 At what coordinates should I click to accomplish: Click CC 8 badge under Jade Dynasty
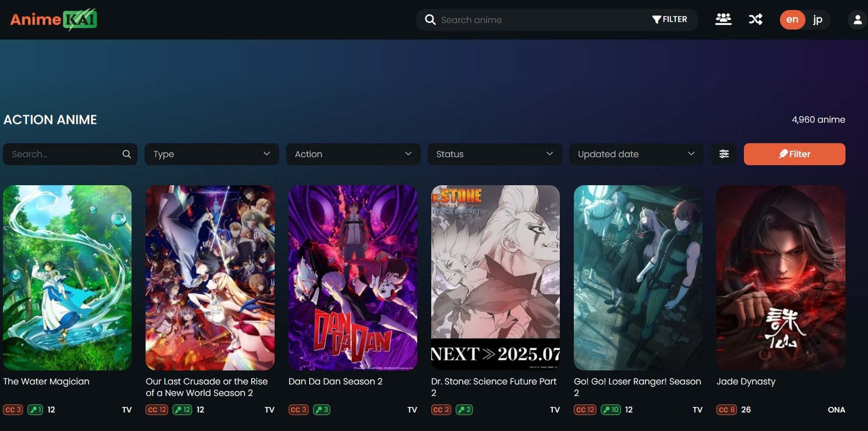click(726, 410)
